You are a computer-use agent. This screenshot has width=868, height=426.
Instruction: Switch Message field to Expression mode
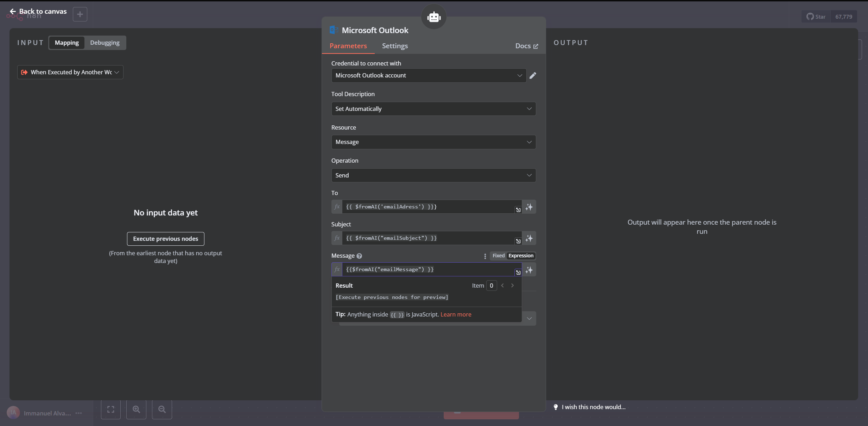(x=521, y=256)
